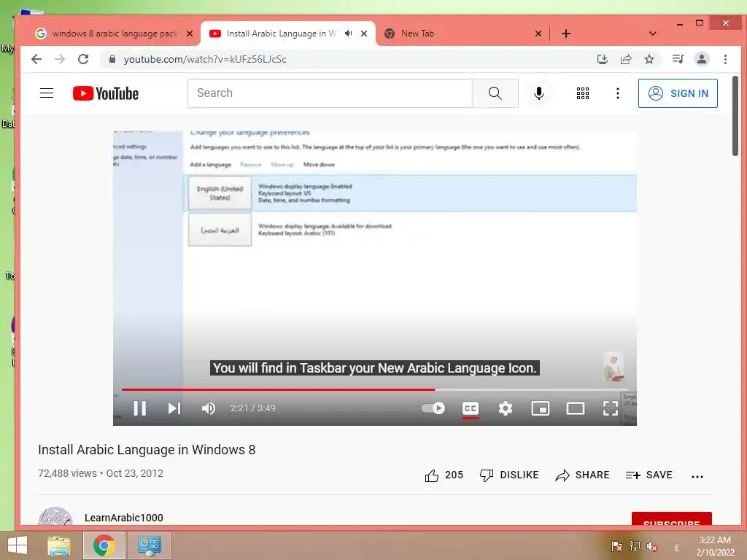747x560 pixels.
Task: Open YouTube apps grid
Action: pos(583,93)
